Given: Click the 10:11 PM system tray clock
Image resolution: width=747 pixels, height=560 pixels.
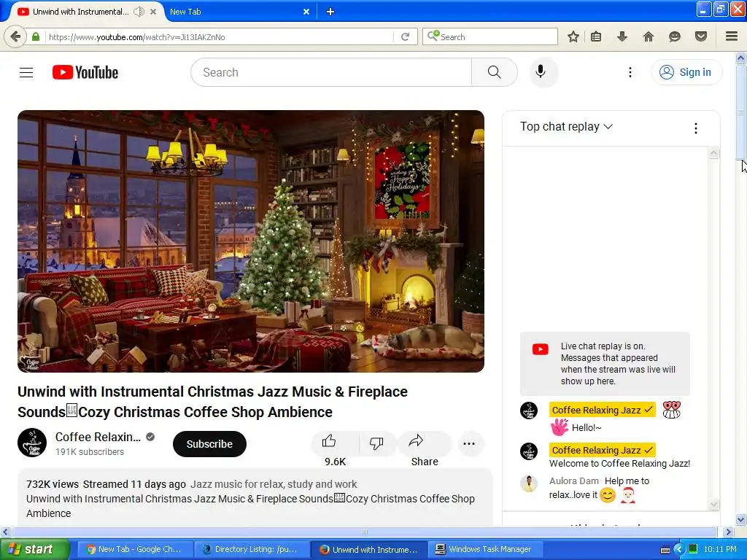Looking at the screenshot, I should [x=719, y=549].
